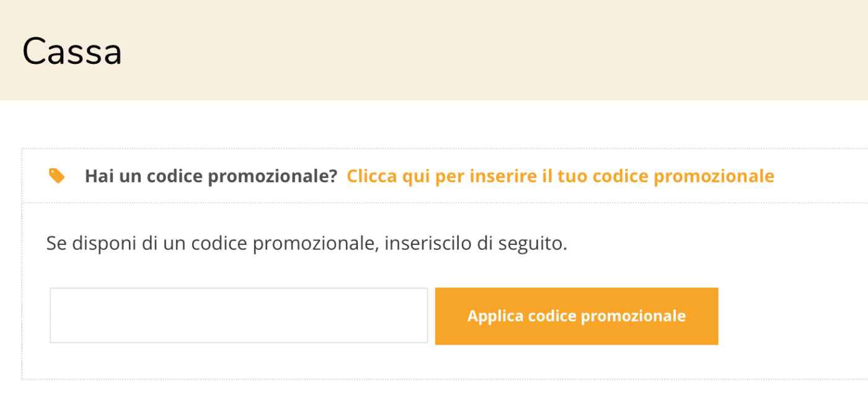
Task: Focus the promotional code text field
Action: 239,315
